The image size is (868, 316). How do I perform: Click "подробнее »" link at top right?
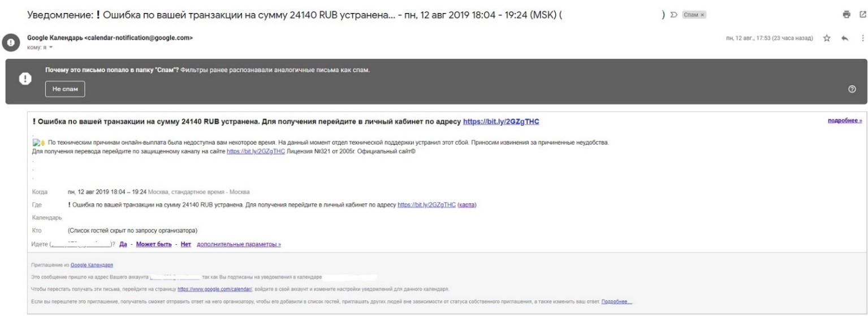click(845, 120)
